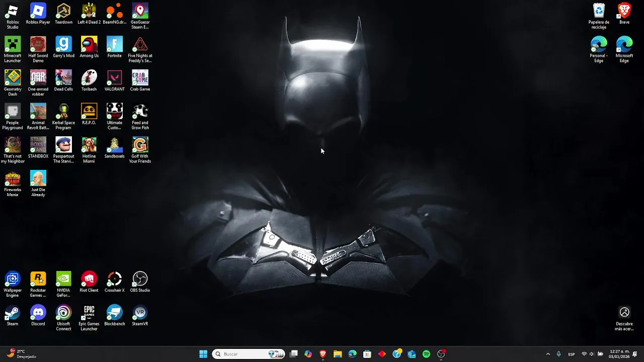Open Microsoft Store from the taskbar

367,354
